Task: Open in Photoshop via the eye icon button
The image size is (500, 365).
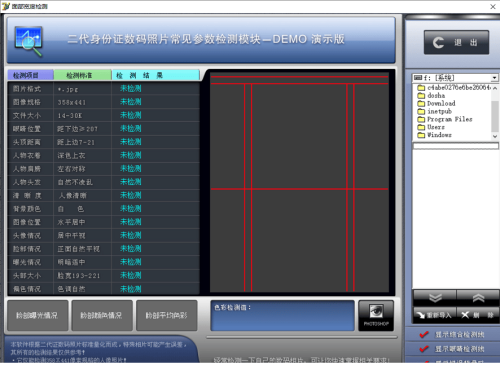Action: pos(376,315)
